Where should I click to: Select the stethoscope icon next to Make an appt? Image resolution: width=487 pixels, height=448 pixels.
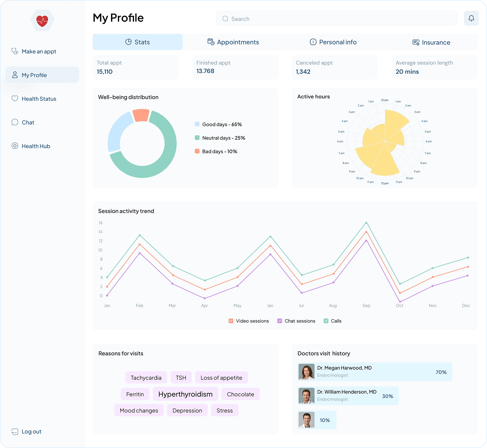(15, 51)
